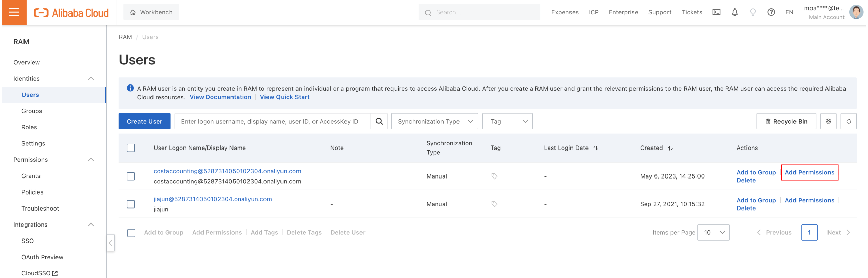
Task: Click the account avatar picture
Action: (x=856, y=12)
